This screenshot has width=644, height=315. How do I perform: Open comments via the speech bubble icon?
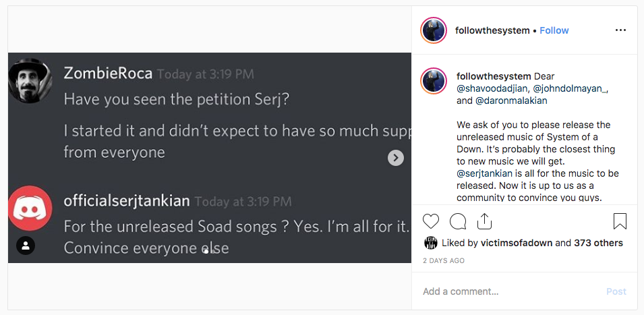click(x=458, y=221)
